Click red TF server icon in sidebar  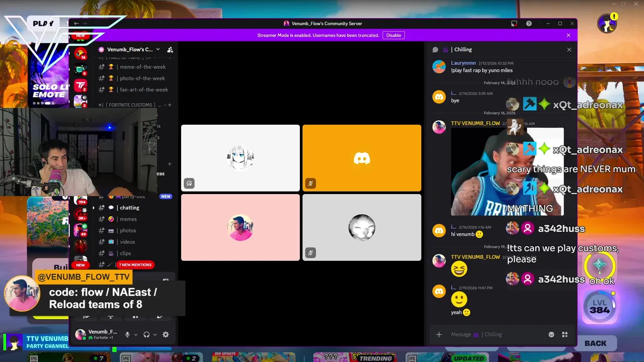[x=80, y=86]
